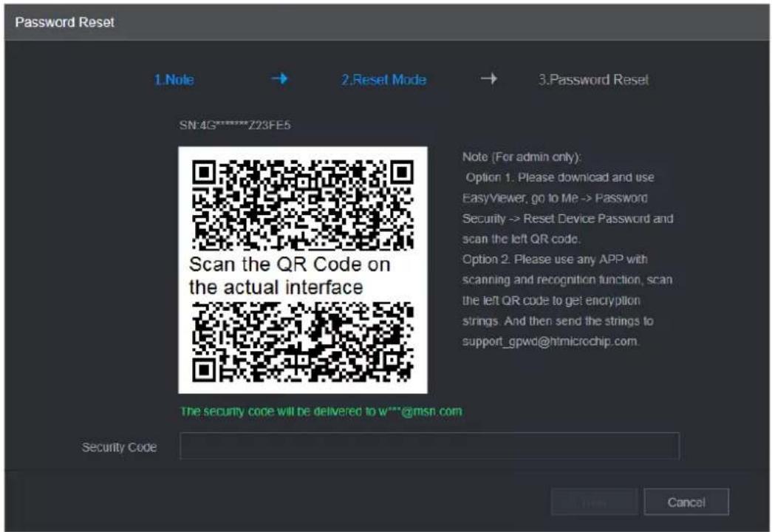
Task: Click the 'Password Reset' window title
Action: (64, 22)
